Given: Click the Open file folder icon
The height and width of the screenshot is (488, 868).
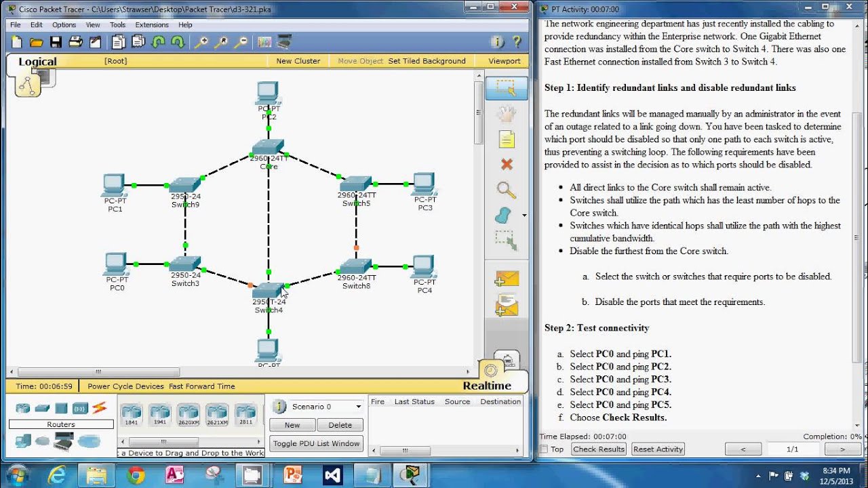Looking at the screenshot, I should pyautogui.click(x=36, y=42).
